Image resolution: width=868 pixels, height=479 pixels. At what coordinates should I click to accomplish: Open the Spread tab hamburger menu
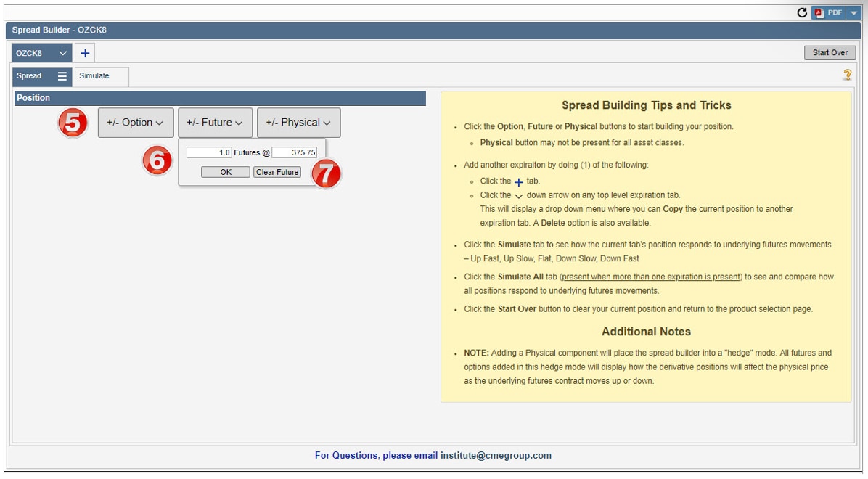[x=62, y=76]
